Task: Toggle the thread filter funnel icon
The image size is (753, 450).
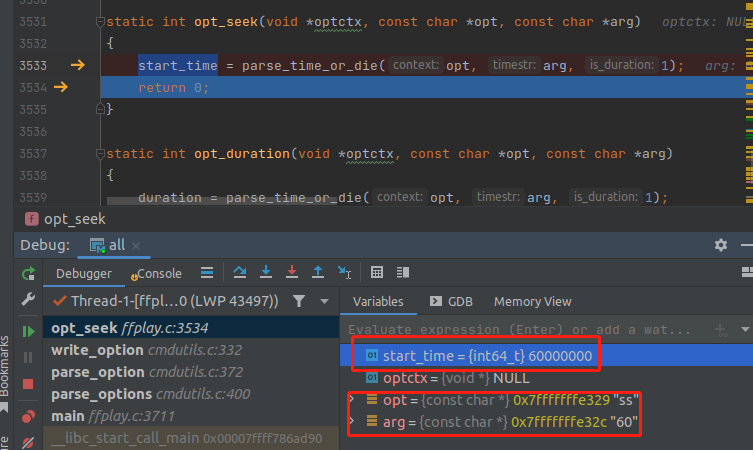Action: (298, 301)
